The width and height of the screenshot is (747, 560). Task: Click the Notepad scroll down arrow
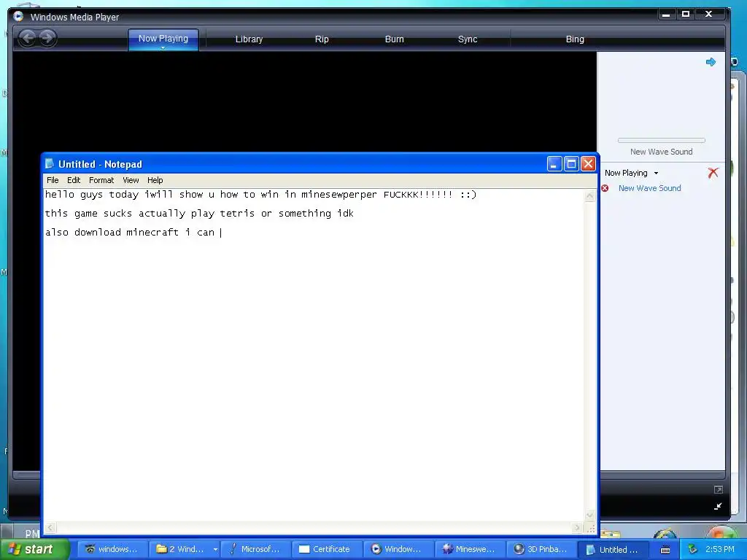coord(589,516)
